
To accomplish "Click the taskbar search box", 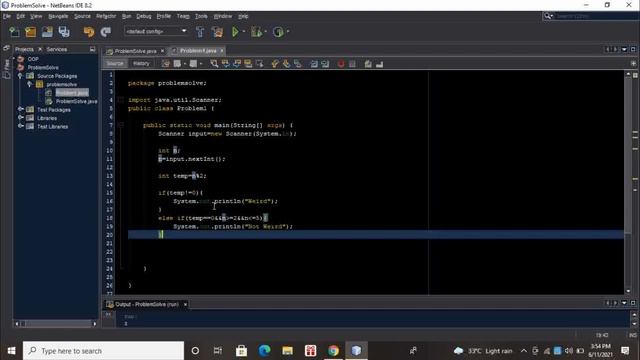I will coord(103,351).
